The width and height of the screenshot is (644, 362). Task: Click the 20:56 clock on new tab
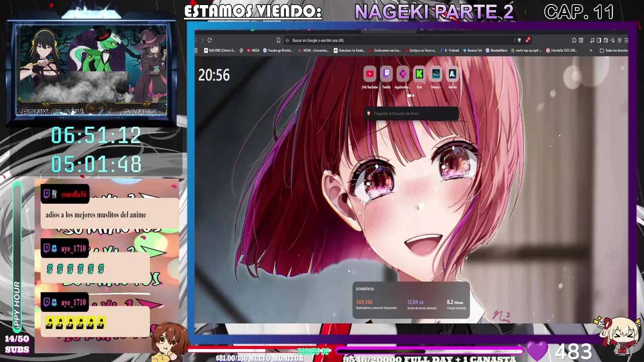click(214, 75)
